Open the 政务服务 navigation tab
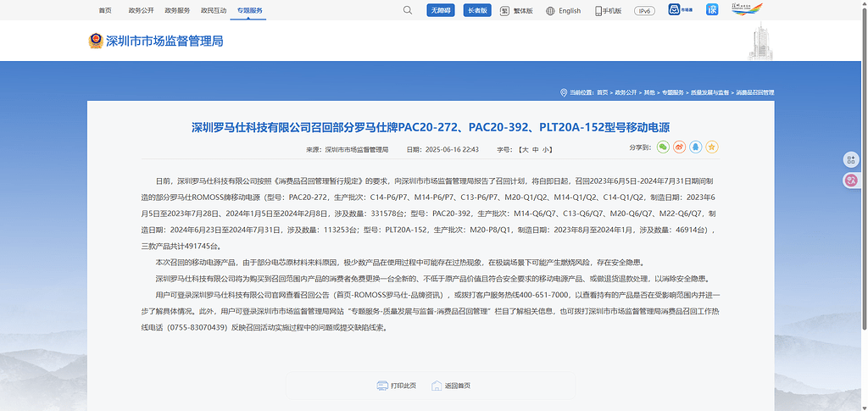Screen dimensions: 868x411 tap(177, 10)
